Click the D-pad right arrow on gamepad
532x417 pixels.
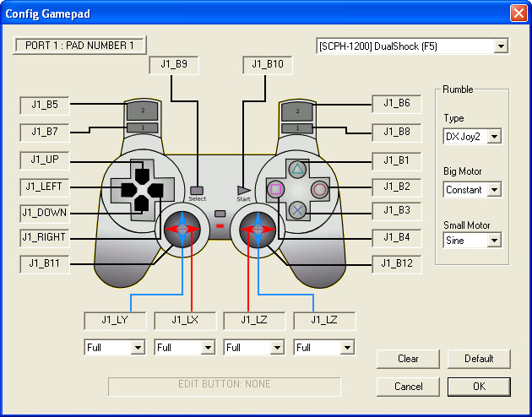[155, 190]
